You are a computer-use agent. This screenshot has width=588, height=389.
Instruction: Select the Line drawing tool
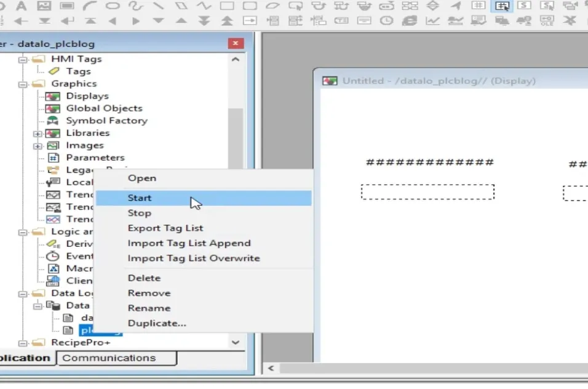[x=158, y=6]
